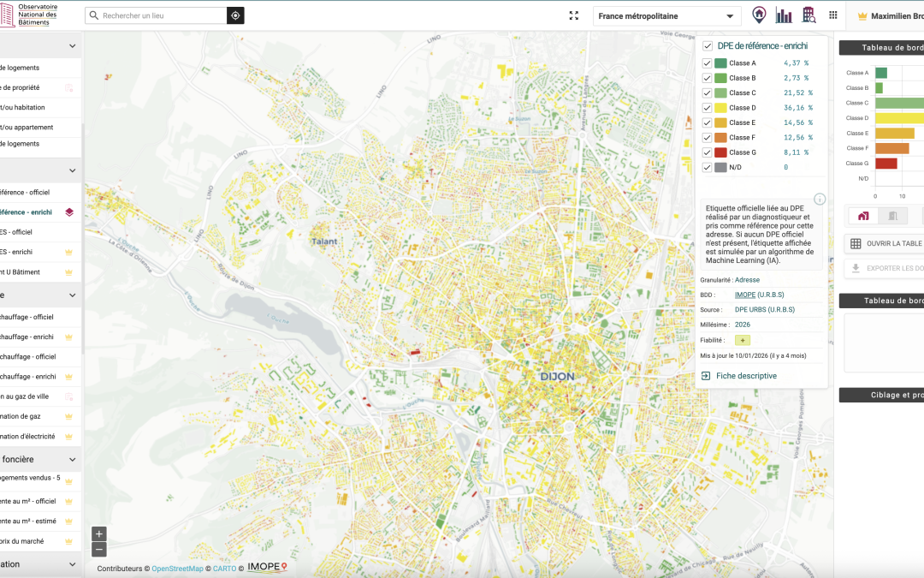The image size is (924, 578).
Task: Click the lock icon on gaz de ville row
Action: 68,397
